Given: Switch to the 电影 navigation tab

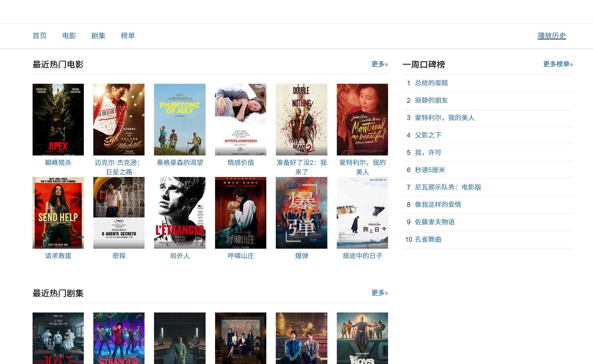Looking at the screenshot, I should [x=69, y=36].
